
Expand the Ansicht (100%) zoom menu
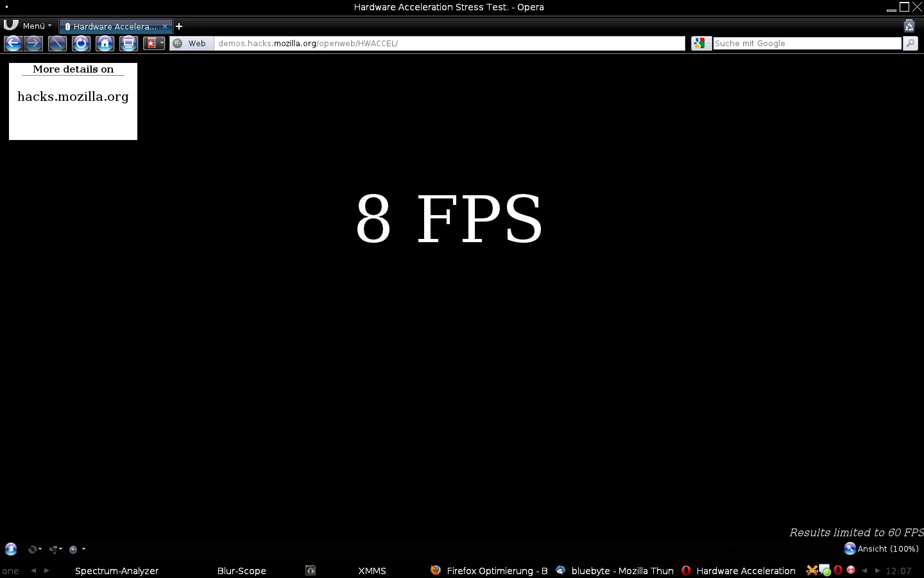coord(881,548)
